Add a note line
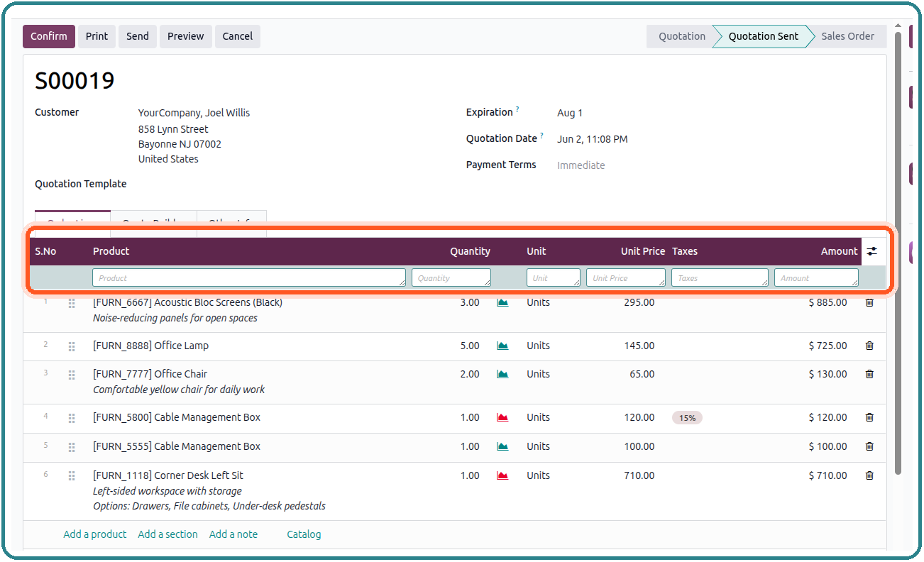The height and width of the screenshot is (562, 924). pyautogui.click(x=233, y=534)
